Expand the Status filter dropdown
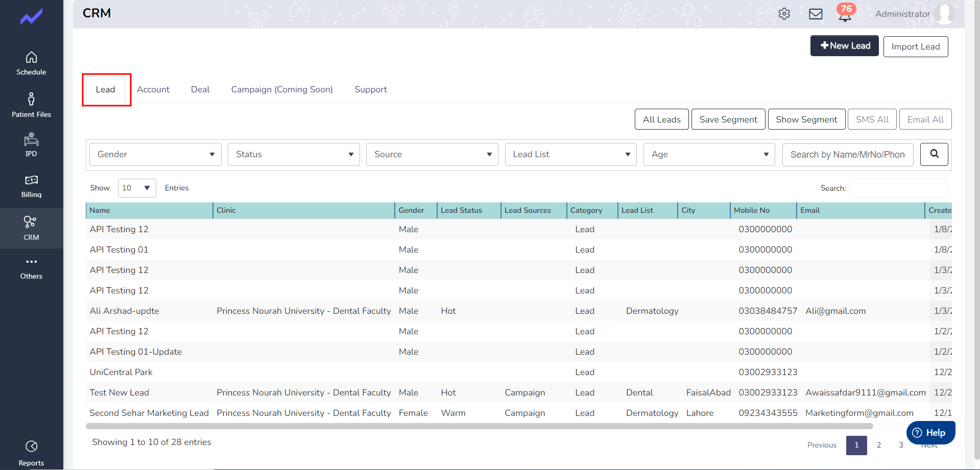Viewport: 980px width, 470px height. point(294,154)
